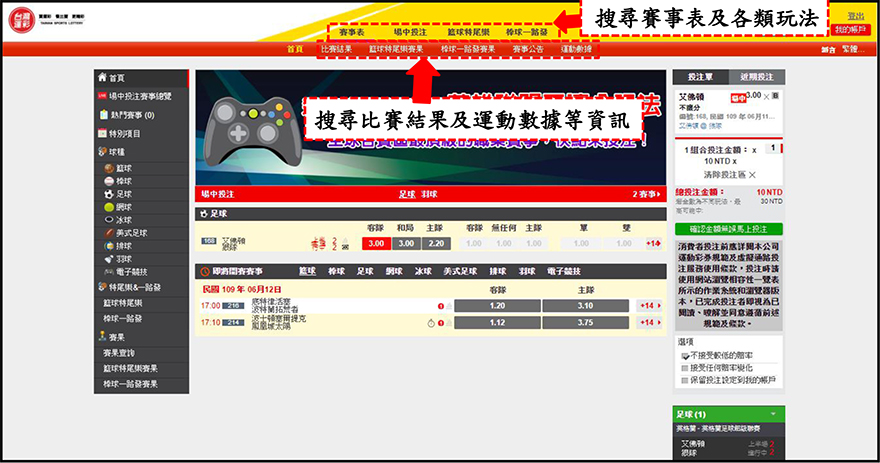880x463 pixels.
Task: Check save bet settings to my account
Action: pos(686,380)
